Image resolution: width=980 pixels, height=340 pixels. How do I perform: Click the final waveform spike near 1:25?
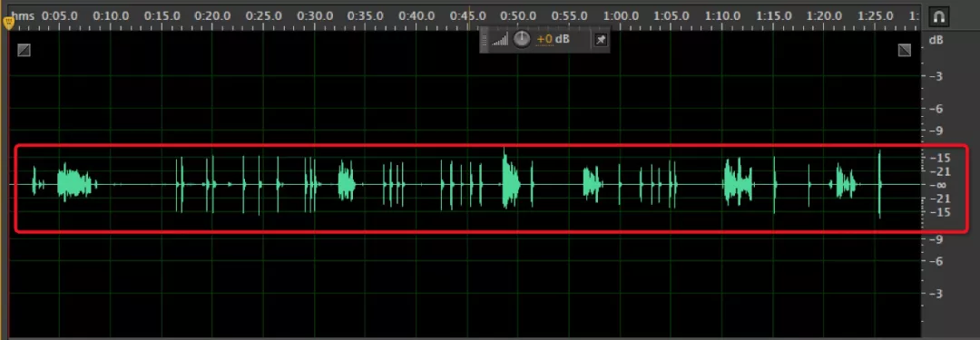point(879,184)
